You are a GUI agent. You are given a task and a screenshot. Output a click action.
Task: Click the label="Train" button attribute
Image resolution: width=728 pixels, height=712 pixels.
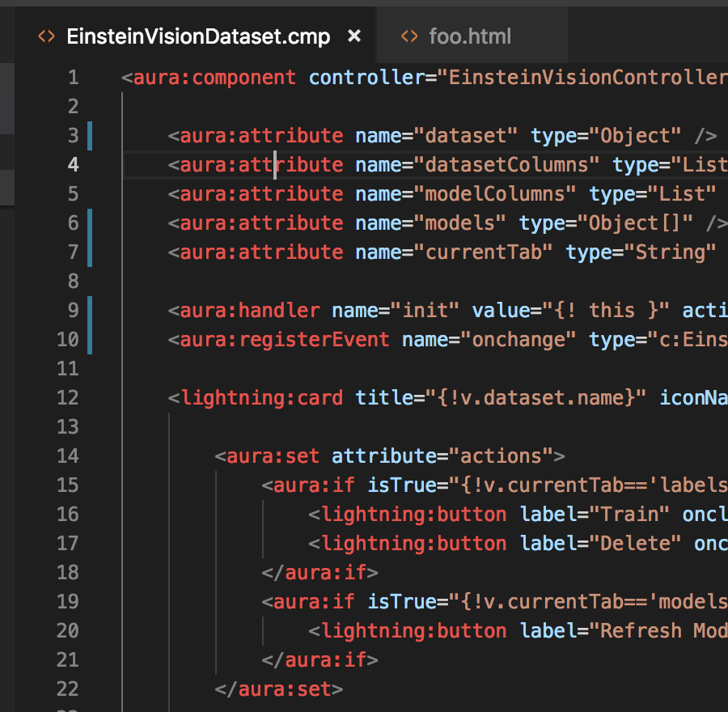[x=595, y=514]
